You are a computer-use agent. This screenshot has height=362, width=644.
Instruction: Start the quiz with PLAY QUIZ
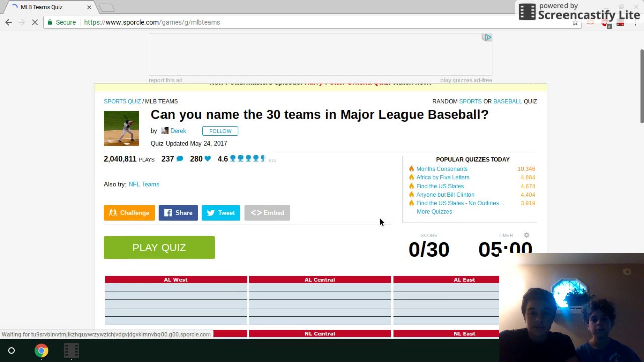(x=159, y=247)
